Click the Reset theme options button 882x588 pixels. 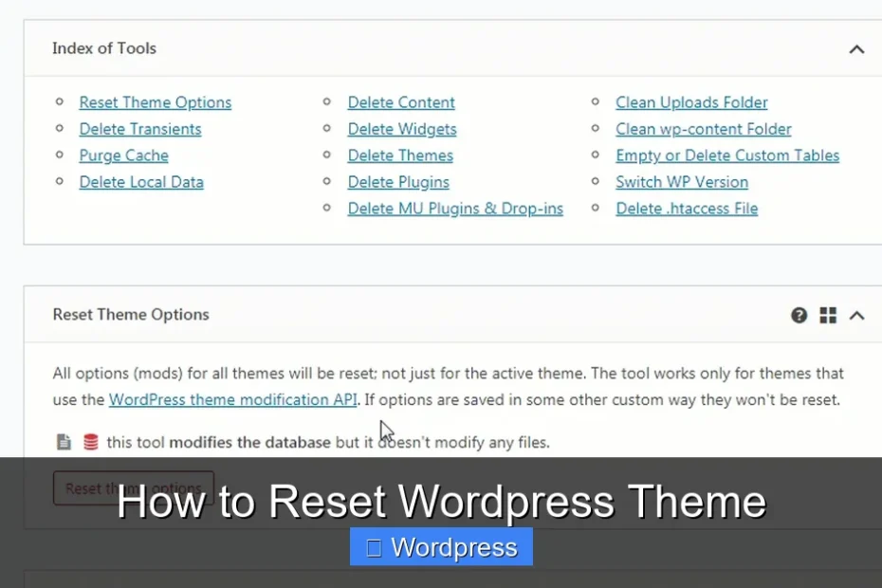(x=134, y=487)
